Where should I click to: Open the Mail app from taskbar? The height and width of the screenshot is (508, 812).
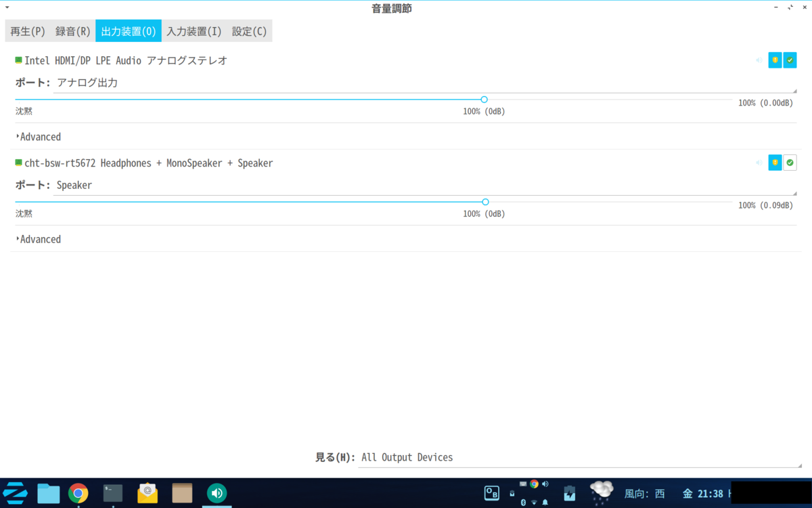[148, 493]
